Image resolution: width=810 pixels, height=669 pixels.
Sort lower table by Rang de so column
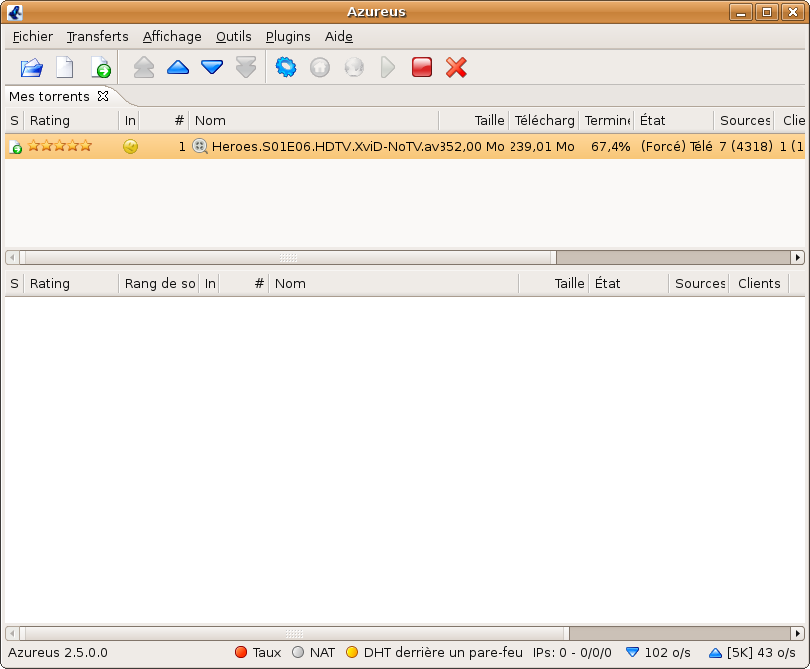point(159,284)
